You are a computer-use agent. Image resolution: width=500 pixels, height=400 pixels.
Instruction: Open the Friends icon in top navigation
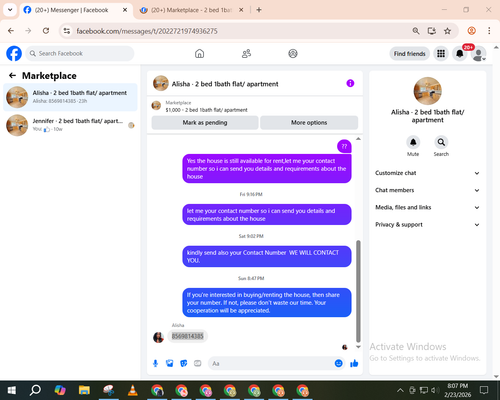pyautogui.click(x=246, y=54)
